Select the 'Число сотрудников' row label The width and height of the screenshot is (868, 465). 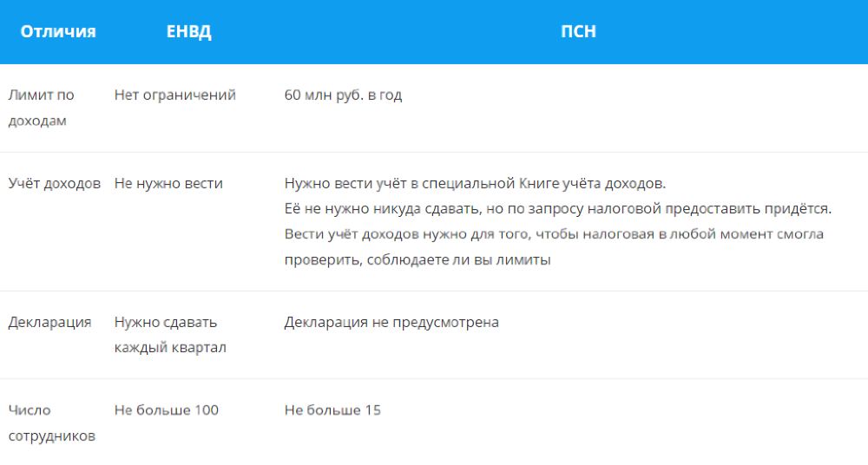click(51, 423)
